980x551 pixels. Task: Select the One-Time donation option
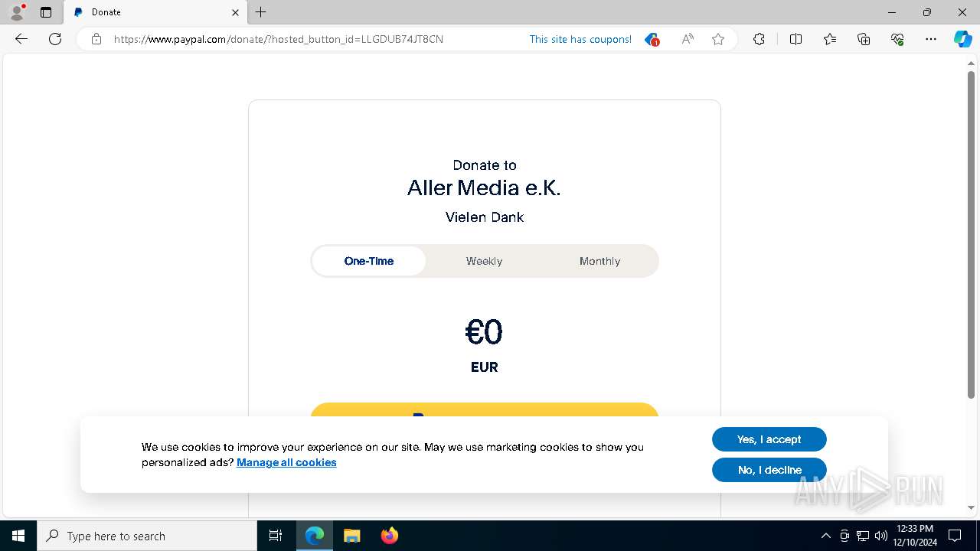(x=369, y=261)
